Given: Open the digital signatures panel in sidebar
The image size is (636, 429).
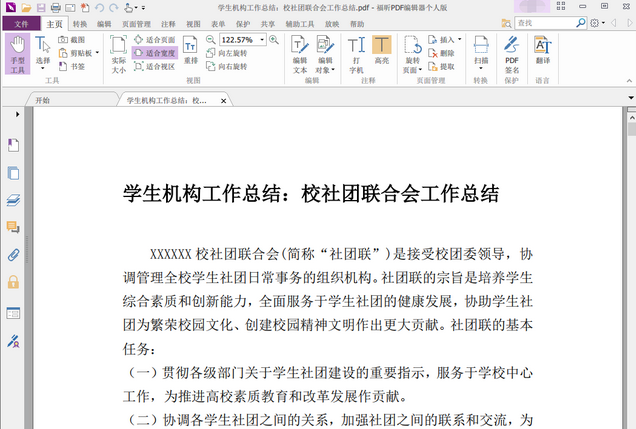Looking at the screenshot, I should [13, 341].
